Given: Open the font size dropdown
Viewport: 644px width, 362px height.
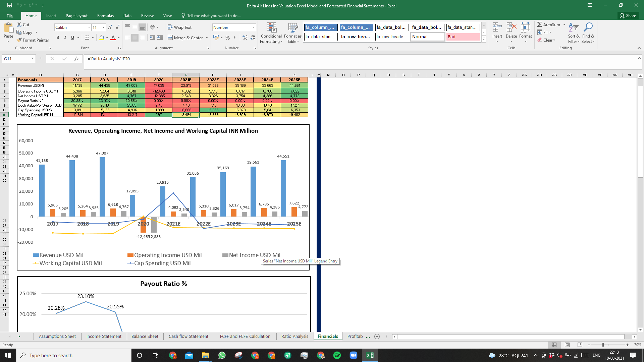Looking at the screenshot, I should (x=103, y=27).
